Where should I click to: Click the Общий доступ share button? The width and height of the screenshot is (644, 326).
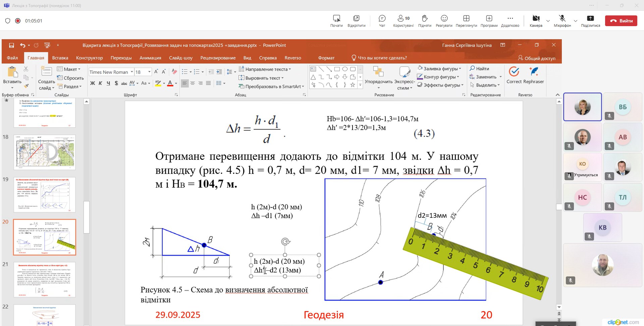point(536,58)
